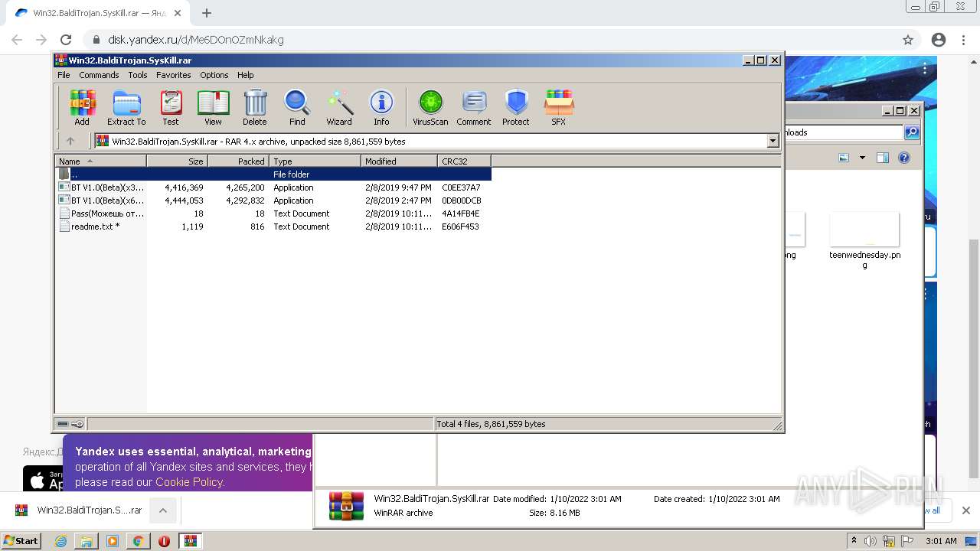
Task: Open Explorer help question mark icon
Action: 904,158
